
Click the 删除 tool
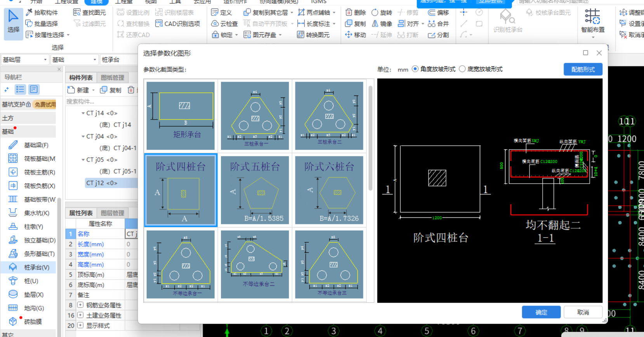pyautogui.click(x=356, y=12)
